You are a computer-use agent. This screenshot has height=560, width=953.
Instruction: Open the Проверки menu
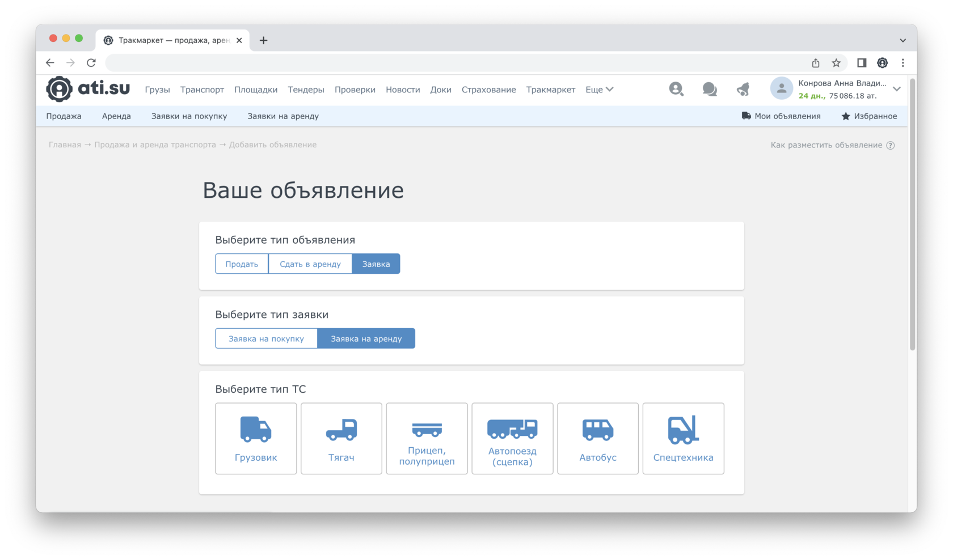pos(355,90)
